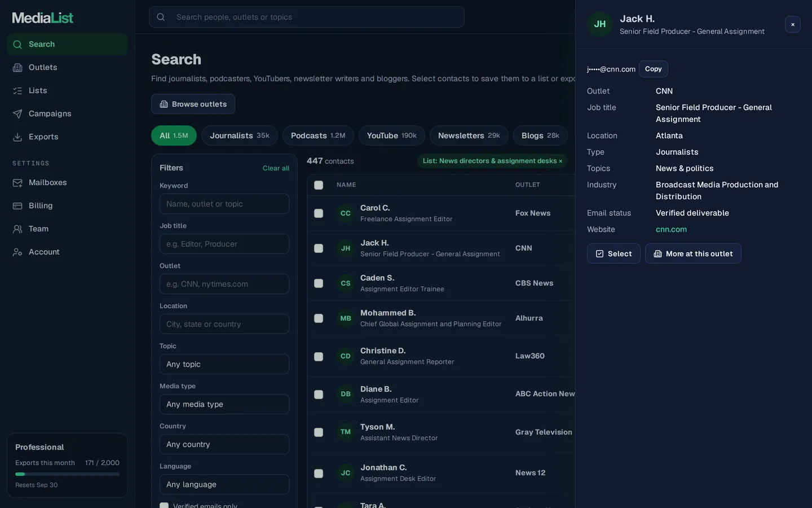Click Tyson M.'s TM avatar

(346, 432)
